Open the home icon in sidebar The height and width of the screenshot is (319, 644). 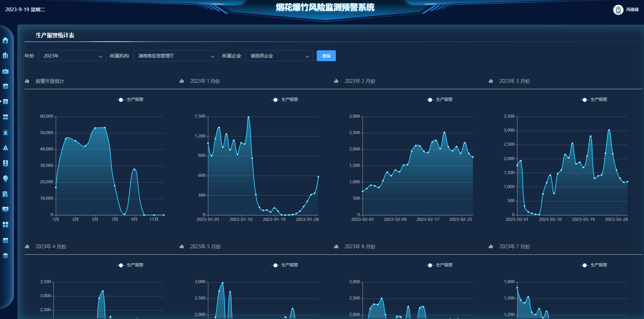pyautogui.click(x=5, y=40)
